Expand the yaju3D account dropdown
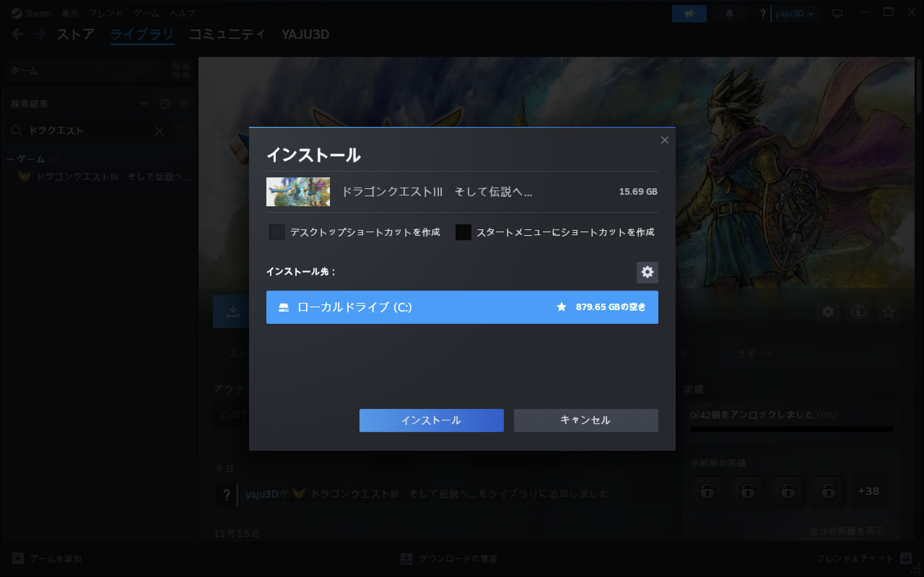The width and height of the screenshot is (924, 577). 793,14
